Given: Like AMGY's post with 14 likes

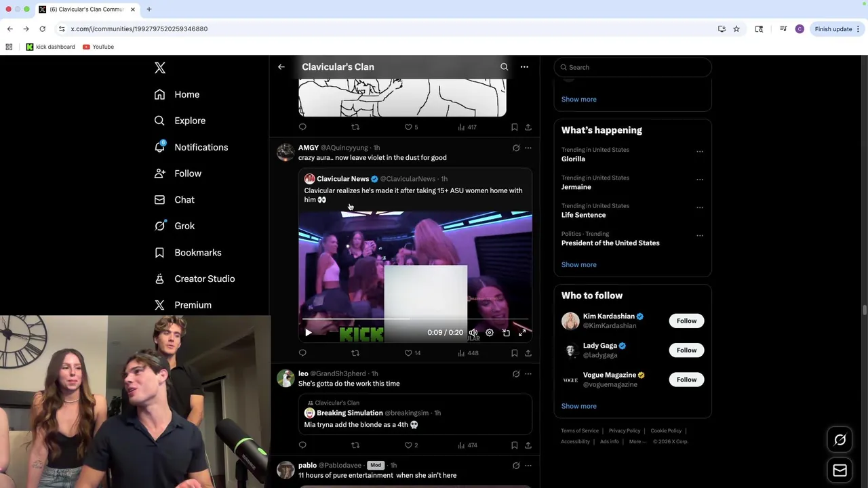Looking at the screenshot, I should click(412, 353).
